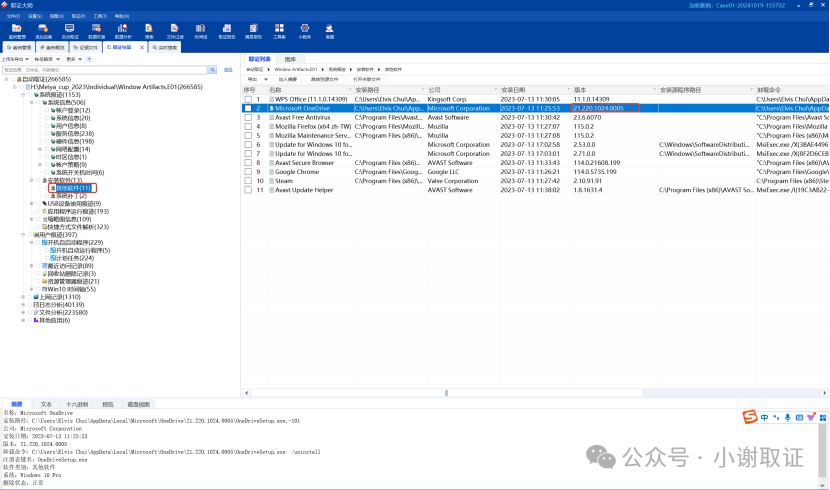Open the 帐号解密 dropdown
This screenshot has width=830, height=490.
(47, 59)
